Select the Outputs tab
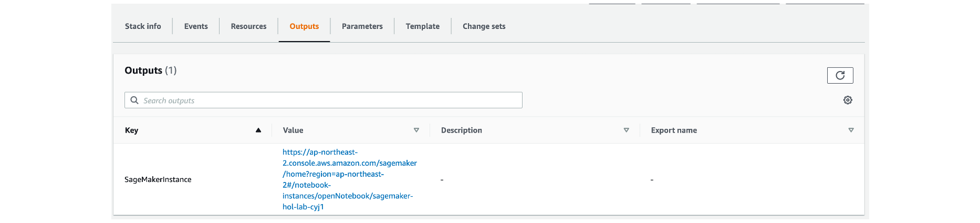The image size is (980, 223). (304, 26)
